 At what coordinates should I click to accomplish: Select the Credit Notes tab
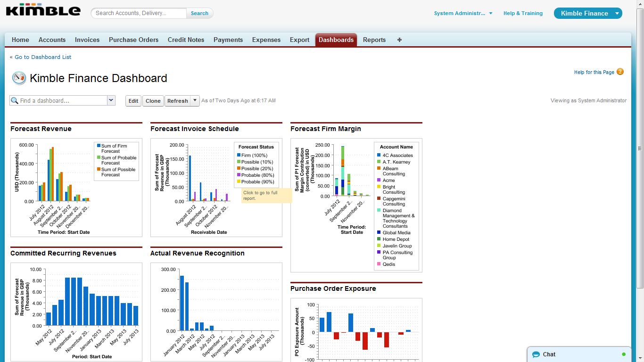click(186, 40)
